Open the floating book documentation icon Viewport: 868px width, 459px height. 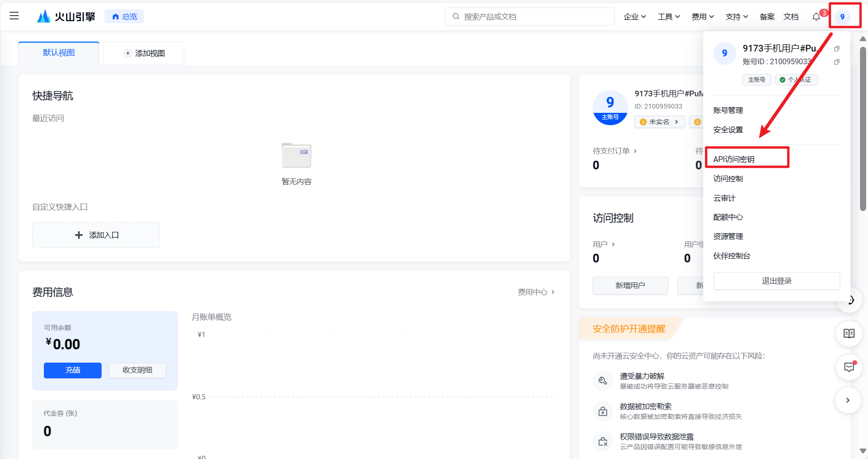(849, 334)
